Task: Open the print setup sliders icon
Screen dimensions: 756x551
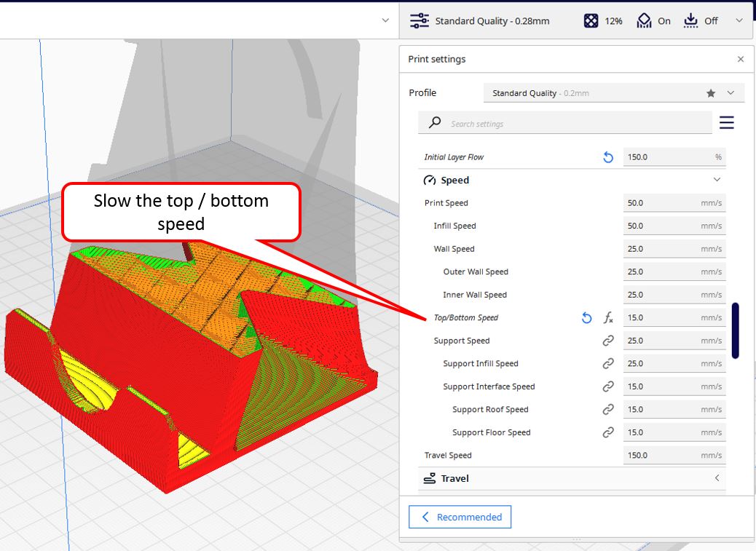Action: [x=419, y=20]
